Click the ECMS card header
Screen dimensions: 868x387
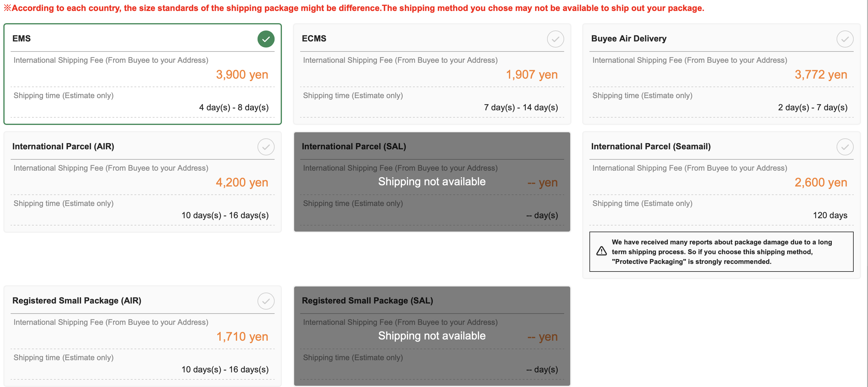314,38
